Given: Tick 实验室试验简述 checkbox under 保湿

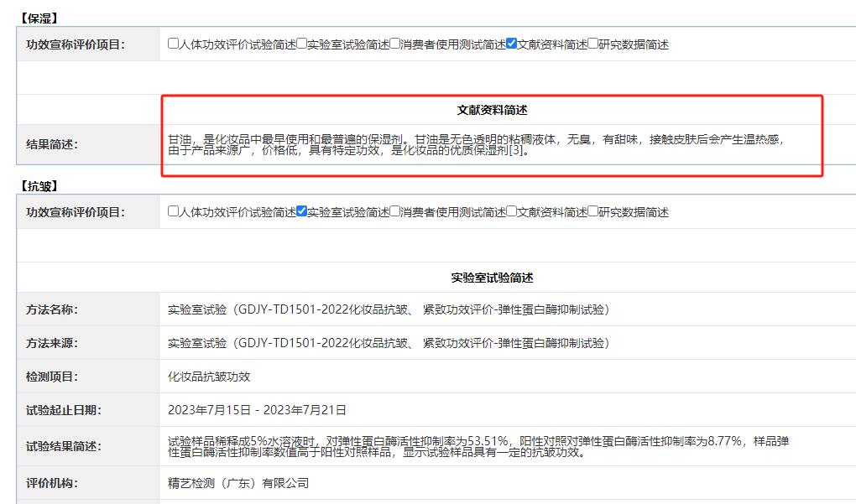Looking at the screenshot, I should (302, 44).
